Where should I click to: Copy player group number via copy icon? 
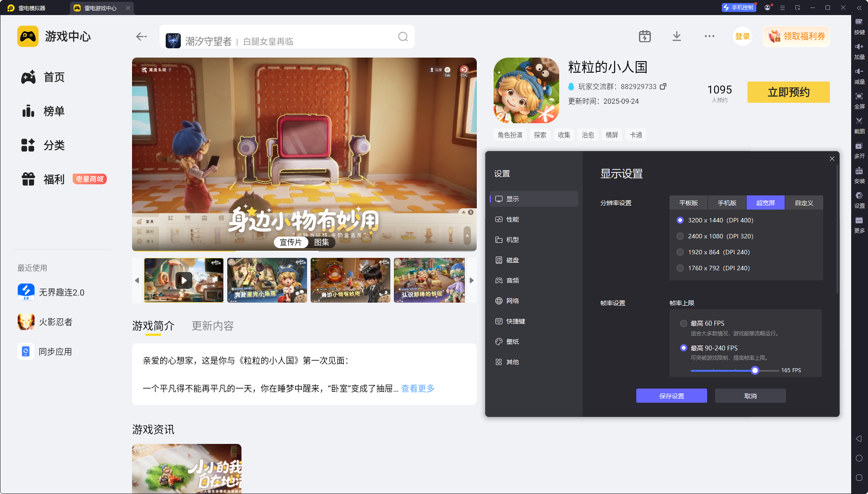pyautogui.click(x=663, y=86)
